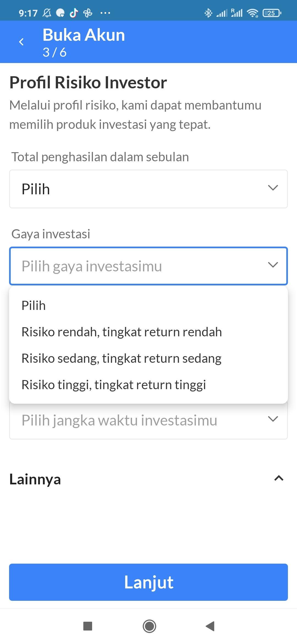
Task: Open Pilih jangka waktu investasimu dropdown
Action: coord(148,420)
